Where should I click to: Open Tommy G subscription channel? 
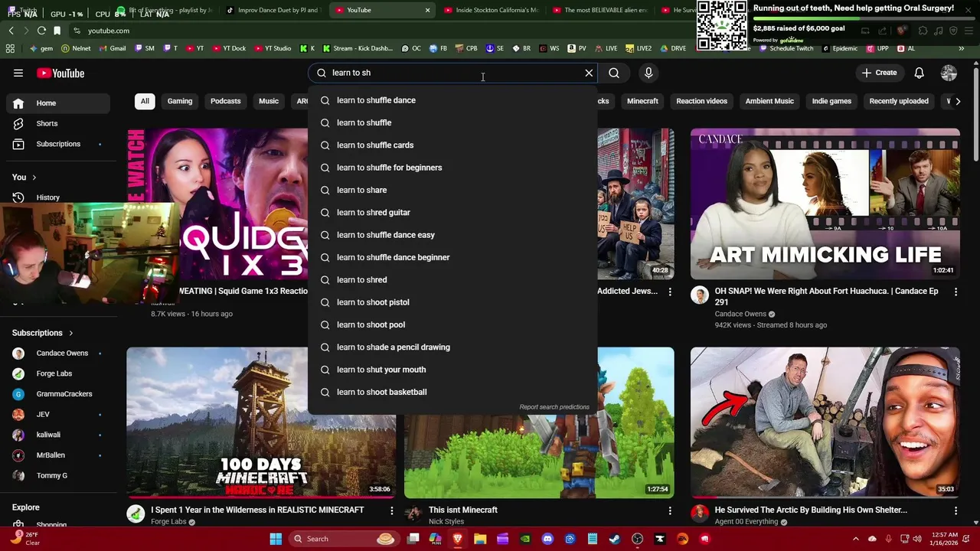coord(58,476)
